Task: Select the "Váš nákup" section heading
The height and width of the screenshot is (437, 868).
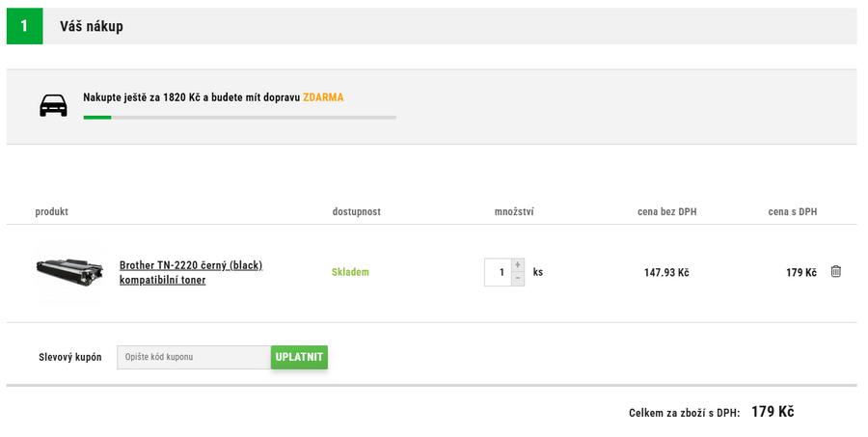Action: 92,27
